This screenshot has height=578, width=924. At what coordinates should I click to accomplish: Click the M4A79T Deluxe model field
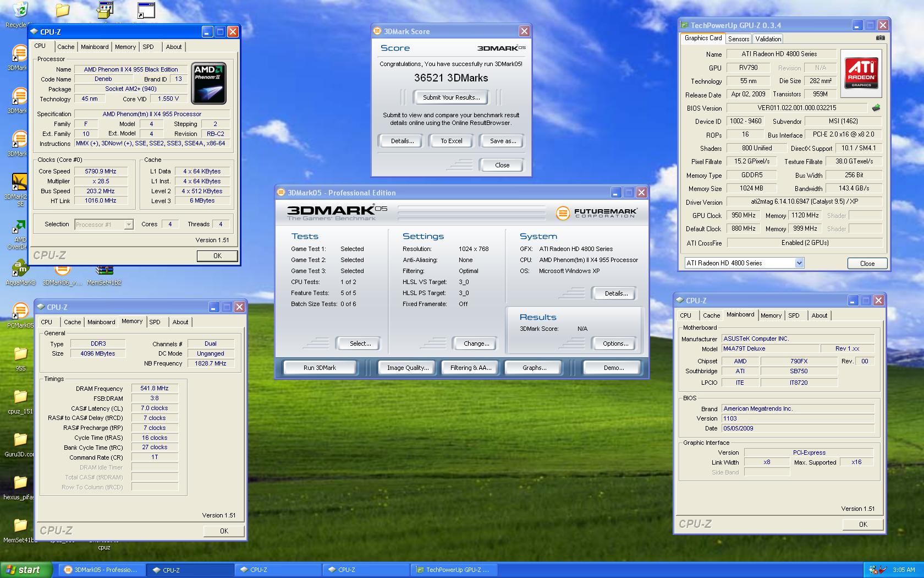[770, 349]
